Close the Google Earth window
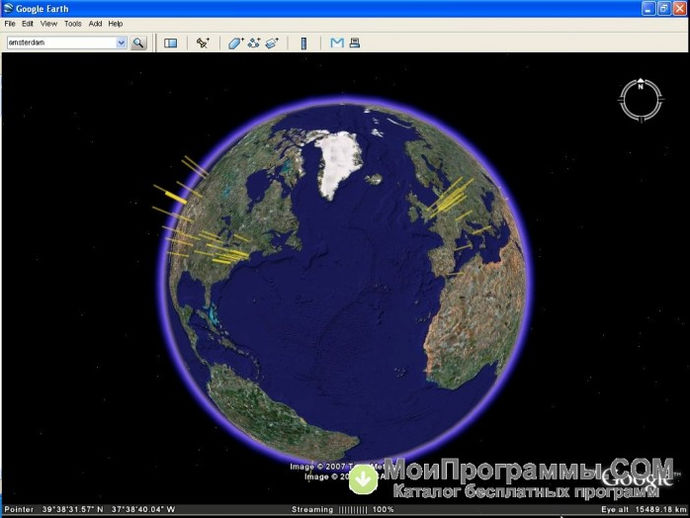This screenshot has height=518, width=690. coord(680,9)
